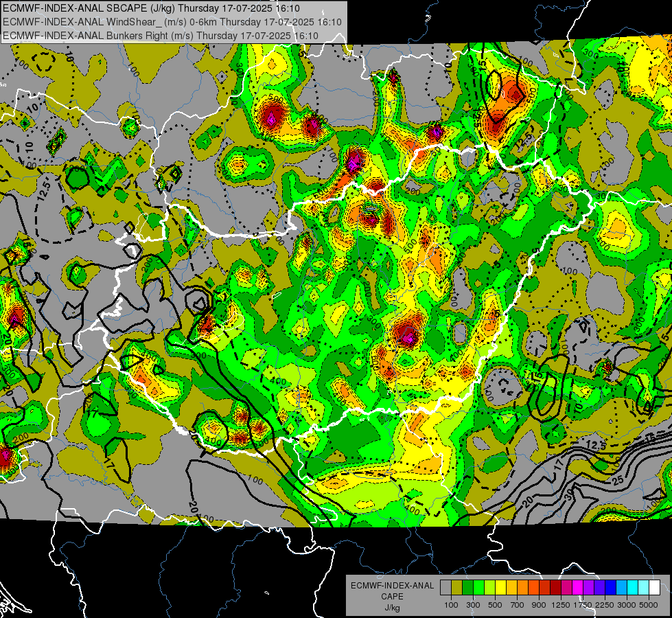This screenshot has width=672, height=618.
Task: Select the sky blue legend swatch left of 3000
Action: point(621,588)
